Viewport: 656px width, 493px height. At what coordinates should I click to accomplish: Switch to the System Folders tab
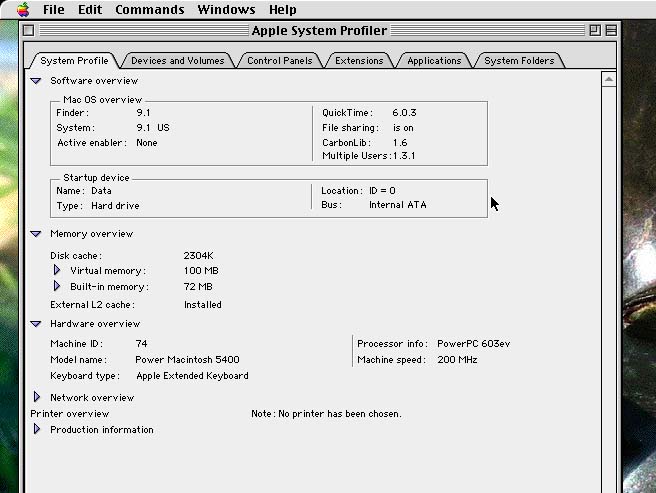click(519, 61)
